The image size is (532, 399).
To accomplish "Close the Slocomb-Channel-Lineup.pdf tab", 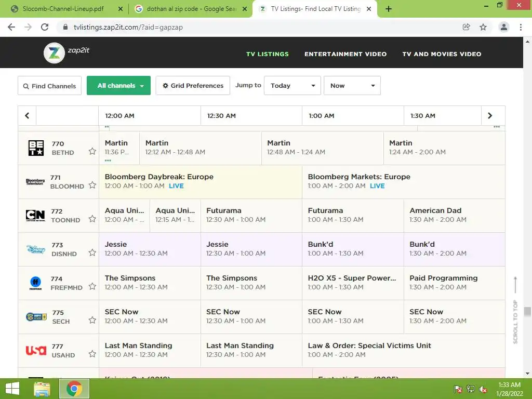I will tap(121, 9).
